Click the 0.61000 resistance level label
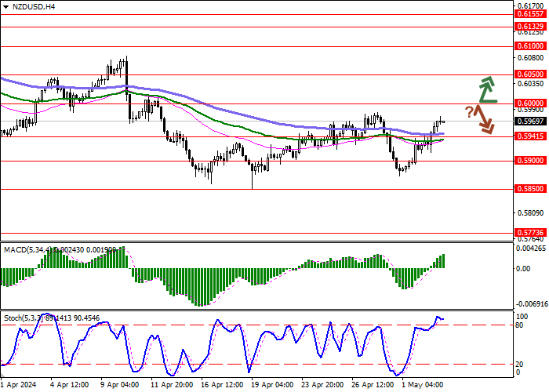 pos(531,46)
